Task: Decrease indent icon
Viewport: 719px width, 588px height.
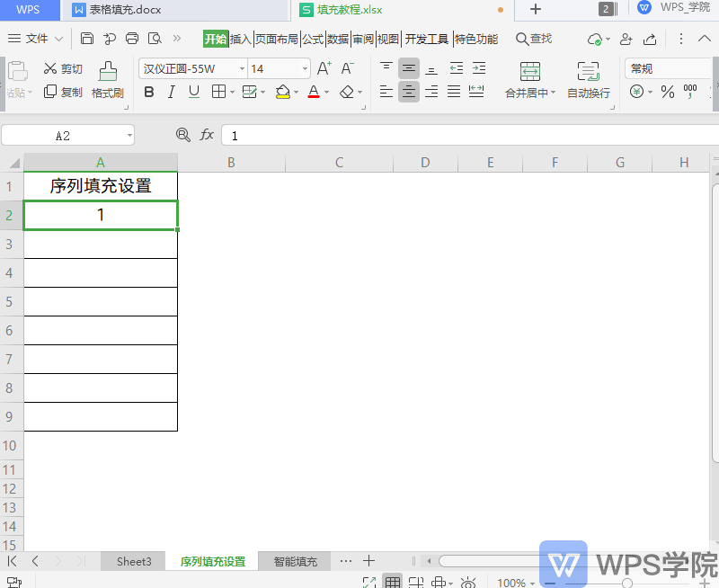Action: pos(457,69)
